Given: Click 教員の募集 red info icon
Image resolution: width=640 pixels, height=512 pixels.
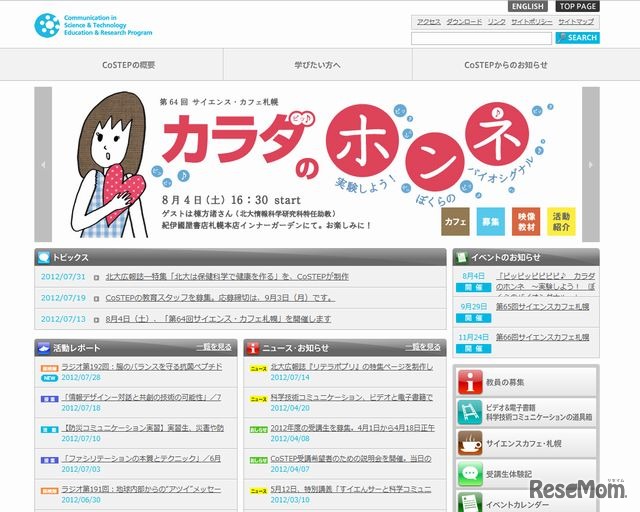Looking at the screenshot, I should click(x=470, y=382).
